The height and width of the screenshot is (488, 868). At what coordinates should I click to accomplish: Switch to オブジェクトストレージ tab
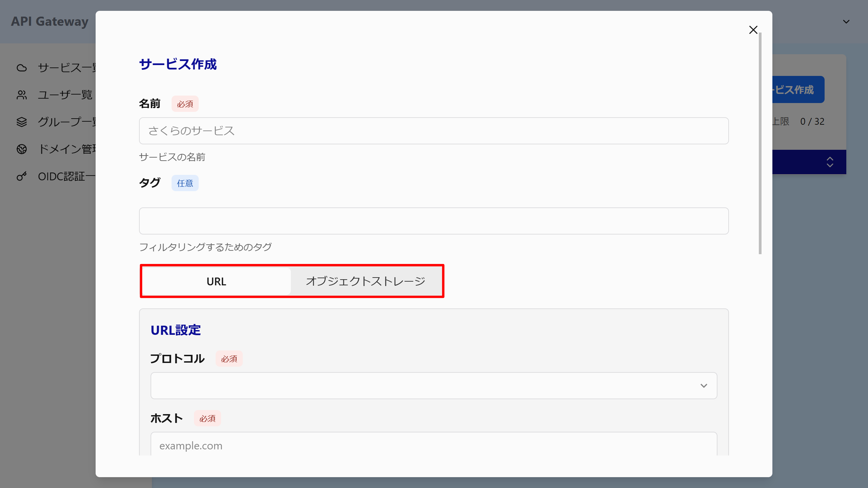click(366, 281)
